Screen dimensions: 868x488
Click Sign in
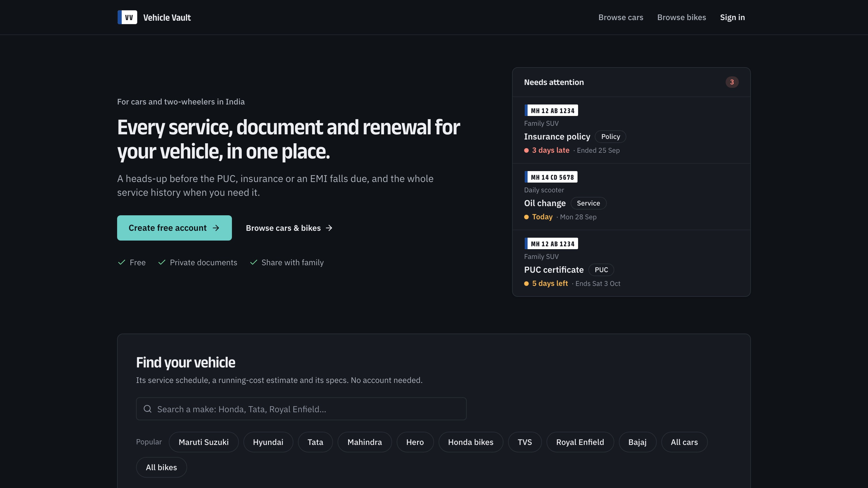732,17
